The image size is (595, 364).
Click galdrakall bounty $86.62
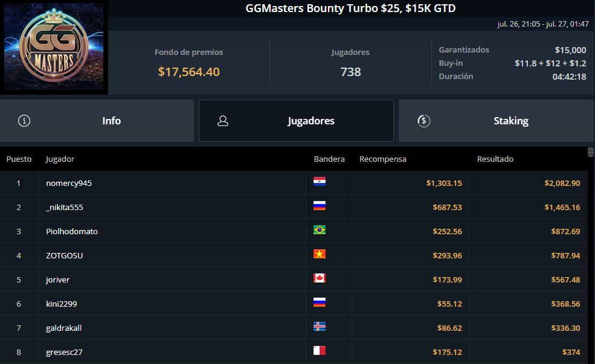(x=449, y=328)
